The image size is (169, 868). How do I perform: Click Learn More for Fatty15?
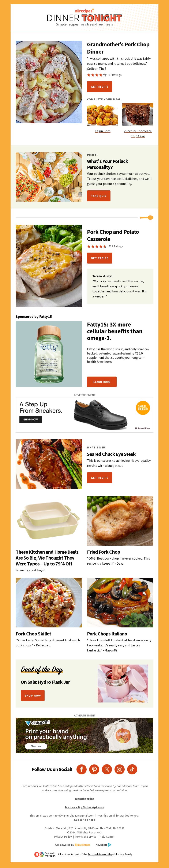[102, 382]
